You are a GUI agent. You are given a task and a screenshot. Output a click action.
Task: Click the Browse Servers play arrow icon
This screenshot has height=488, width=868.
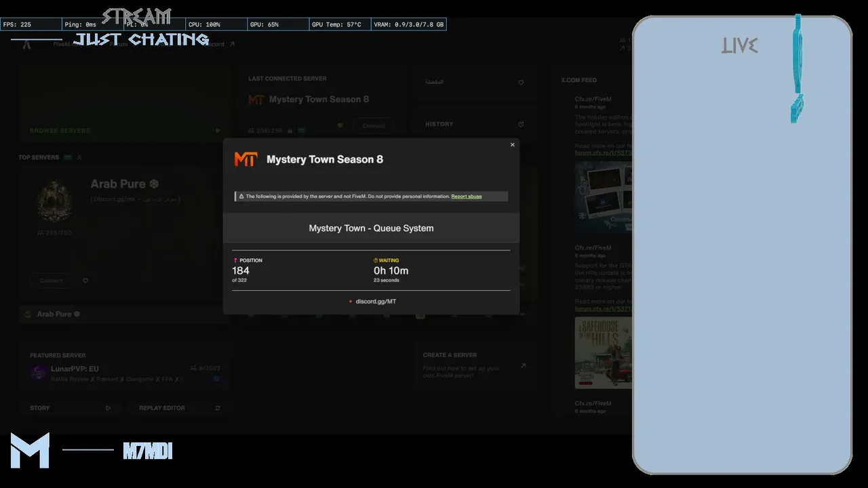click(x=218, y=131)
